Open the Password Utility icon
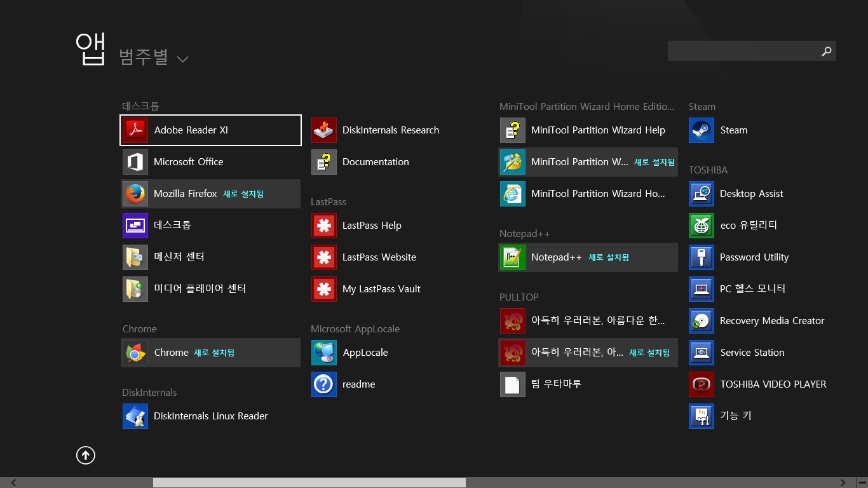Screen dimensions: 868x488 [702, 257]
